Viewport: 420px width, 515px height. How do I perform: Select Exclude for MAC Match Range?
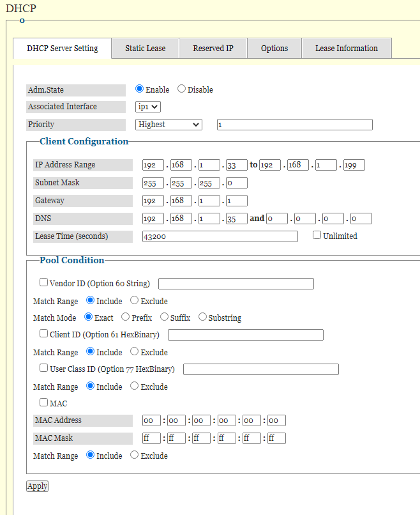pos(134,455)
